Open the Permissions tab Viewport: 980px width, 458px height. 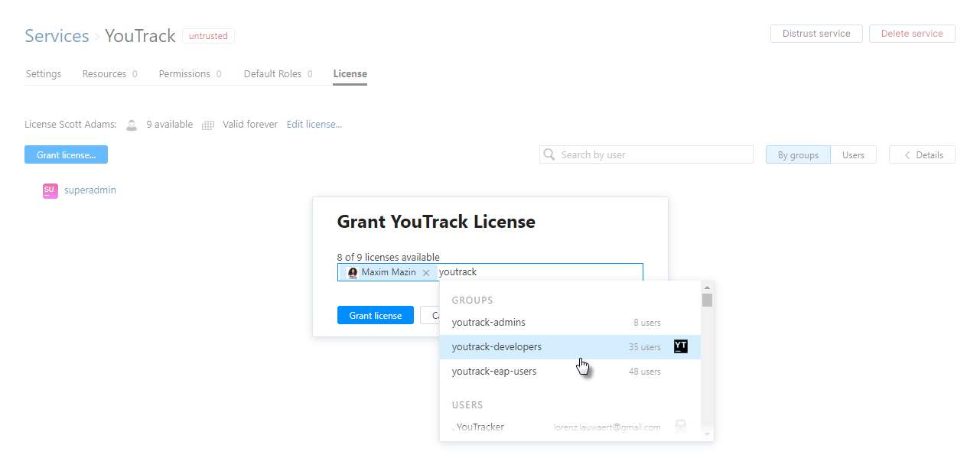[190, 74]
